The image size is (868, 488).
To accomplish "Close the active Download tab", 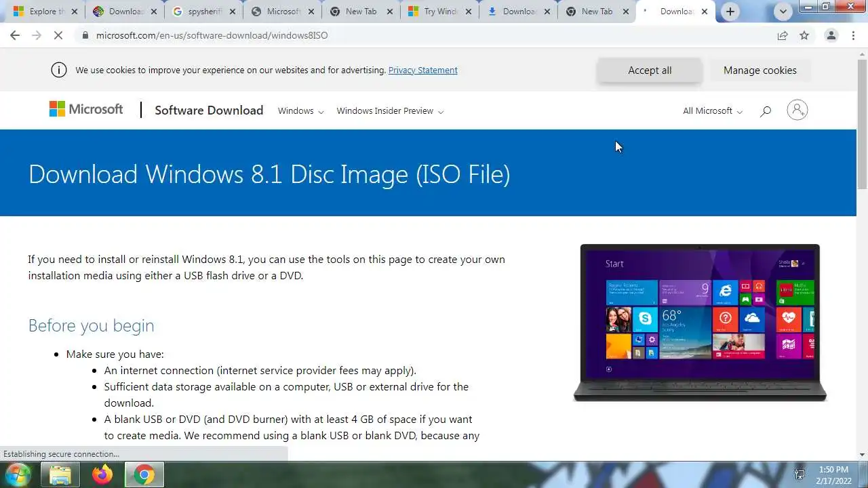I will (704, 12).
